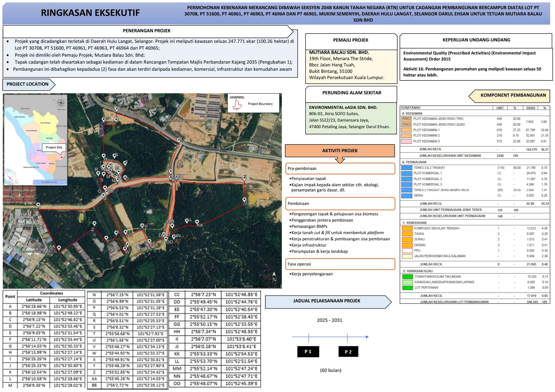Click the Project Site callout label
The width and height of the screenshot is (555, 392).
pyautogui.click(x=54, y=147)
